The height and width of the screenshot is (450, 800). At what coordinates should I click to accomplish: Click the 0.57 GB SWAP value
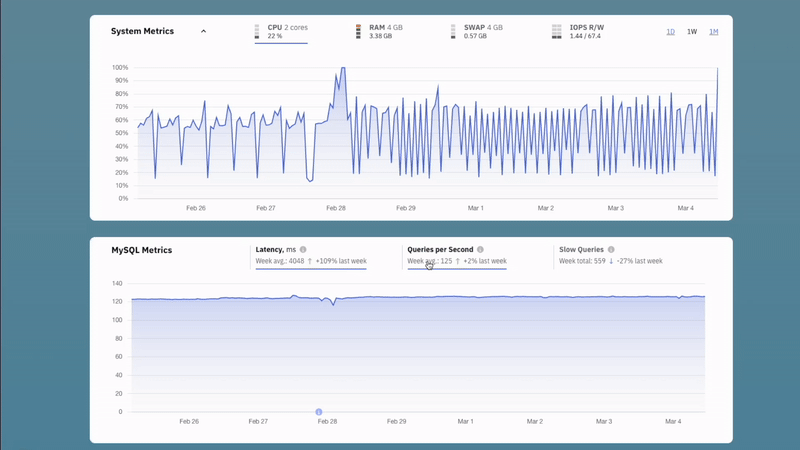coord(475,36)
